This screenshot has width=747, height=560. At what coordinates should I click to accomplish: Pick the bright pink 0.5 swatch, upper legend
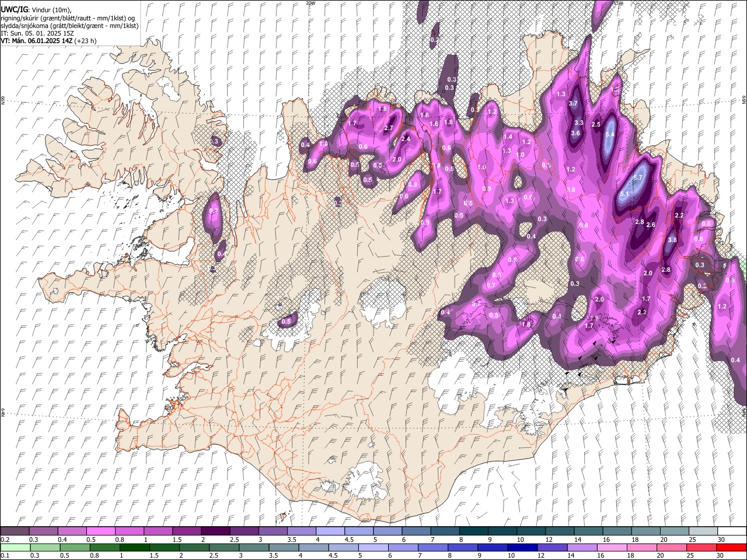point(100,531)
